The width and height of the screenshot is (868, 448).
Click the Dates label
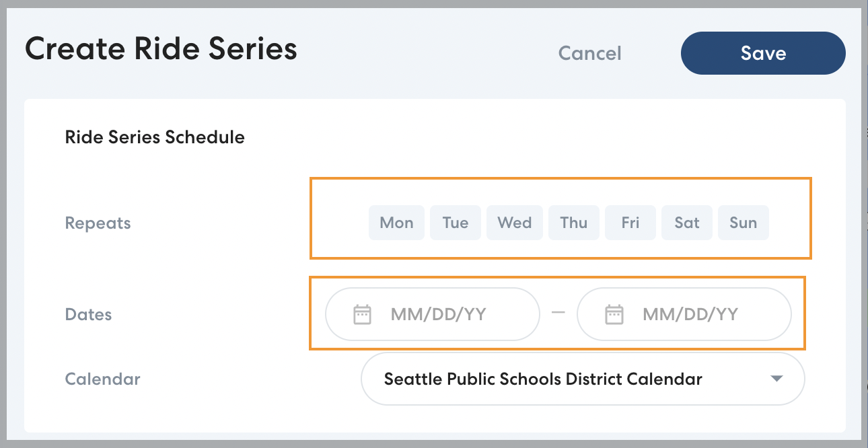[x=88, y=315]
